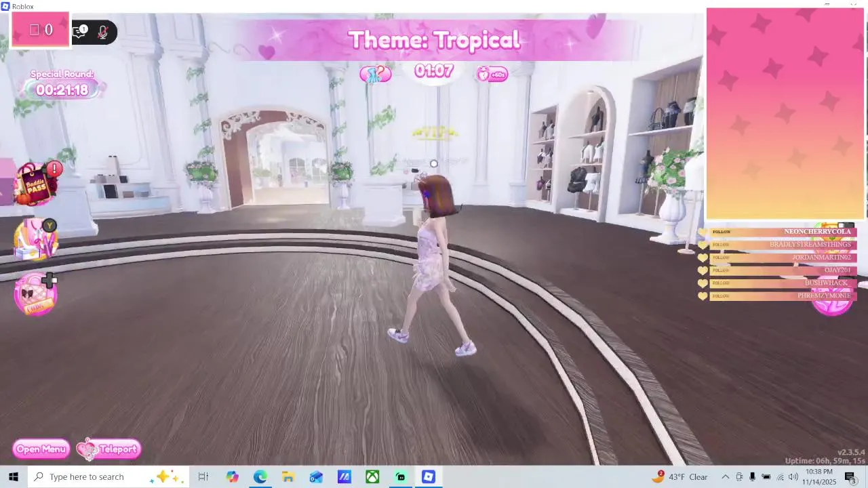Click heart next to PHREMZYMONIE

point(703,296)
